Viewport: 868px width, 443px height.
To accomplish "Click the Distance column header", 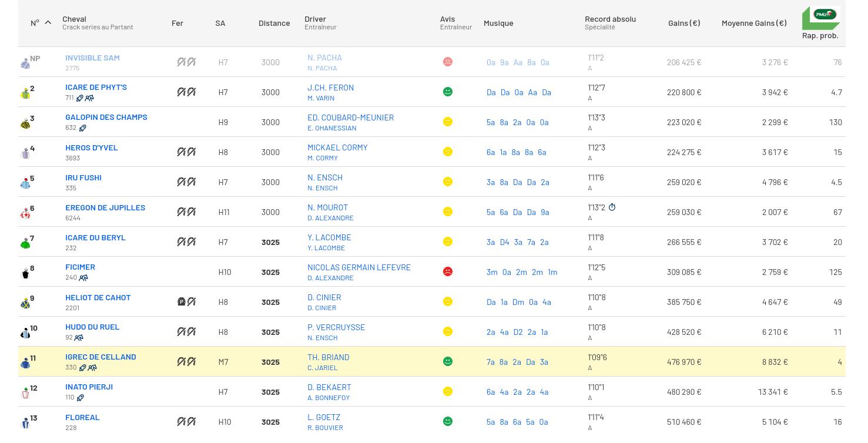I will [x=274, y=23].
